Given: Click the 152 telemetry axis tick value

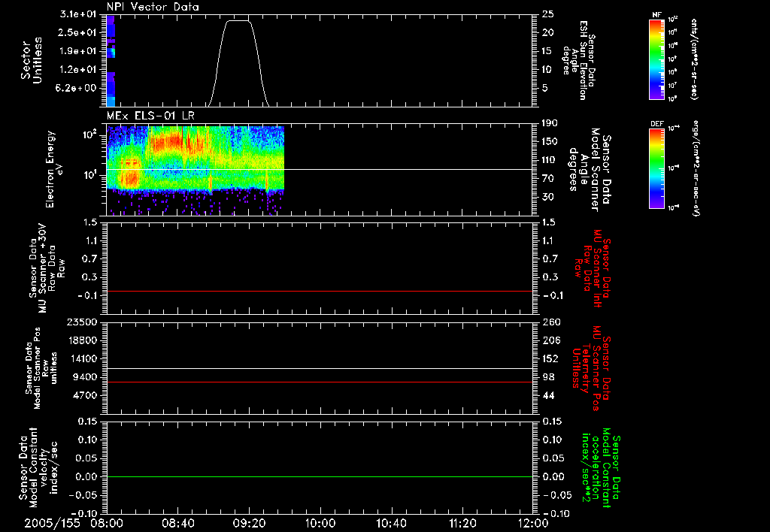Looking at the screenshot, I should click(550, 358).
